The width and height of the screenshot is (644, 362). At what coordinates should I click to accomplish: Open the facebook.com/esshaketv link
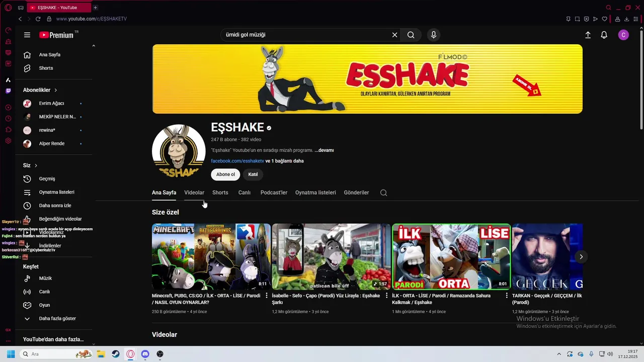237,161
